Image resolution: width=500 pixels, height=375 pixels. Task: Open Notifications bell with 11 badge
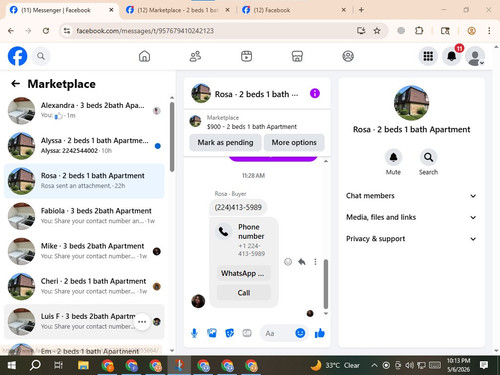point(452,56)
